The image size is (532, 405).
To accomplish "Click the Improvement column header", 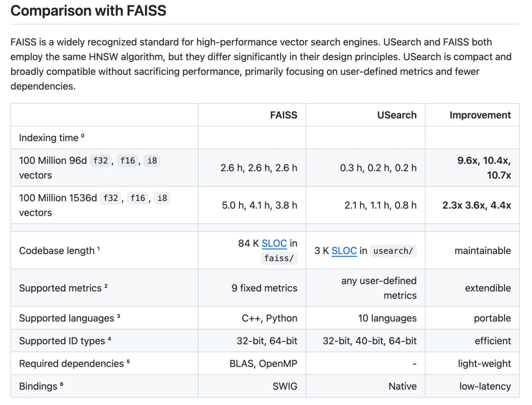I will tap(480, 115).
